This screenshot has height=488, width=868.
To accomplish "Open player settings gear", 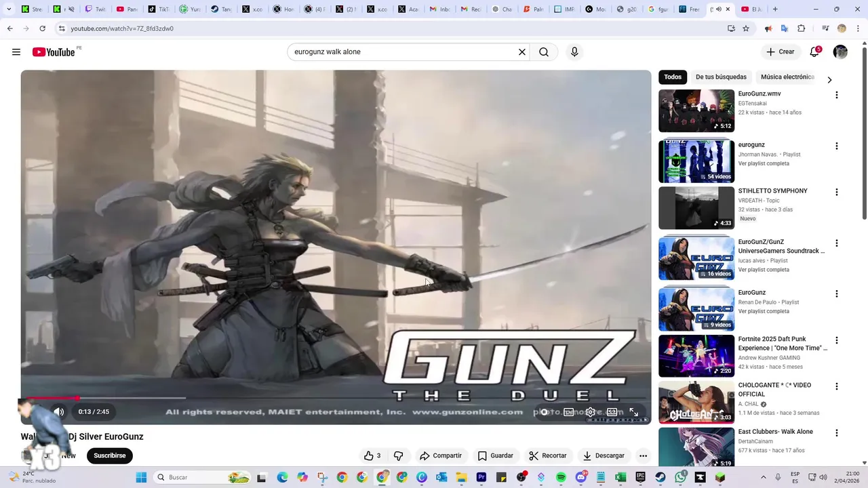I will [x=591, y=411].
